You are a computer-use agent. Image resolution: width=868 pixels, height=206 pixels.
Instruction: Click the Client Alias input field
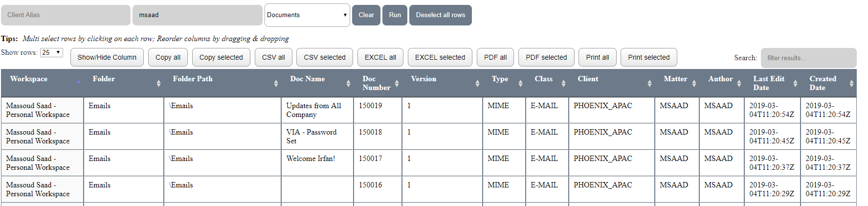click(66, 15)
